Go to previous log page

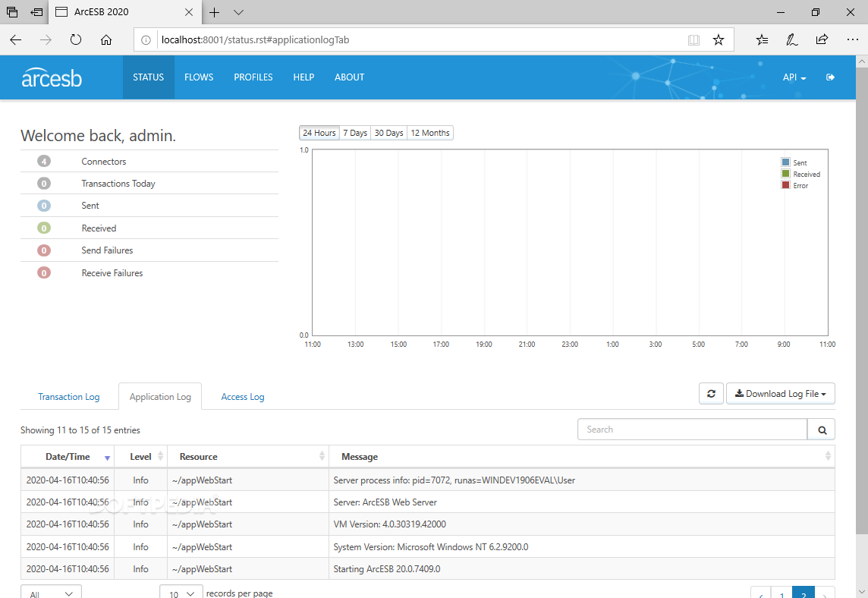tap(760, 593)
